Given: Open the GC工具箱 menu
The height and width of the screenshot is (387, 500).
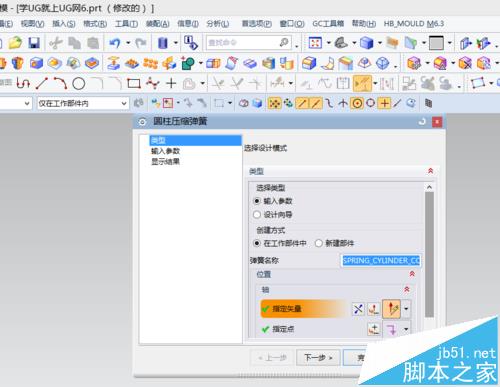Looking at the screenshot, I should 328,24.
